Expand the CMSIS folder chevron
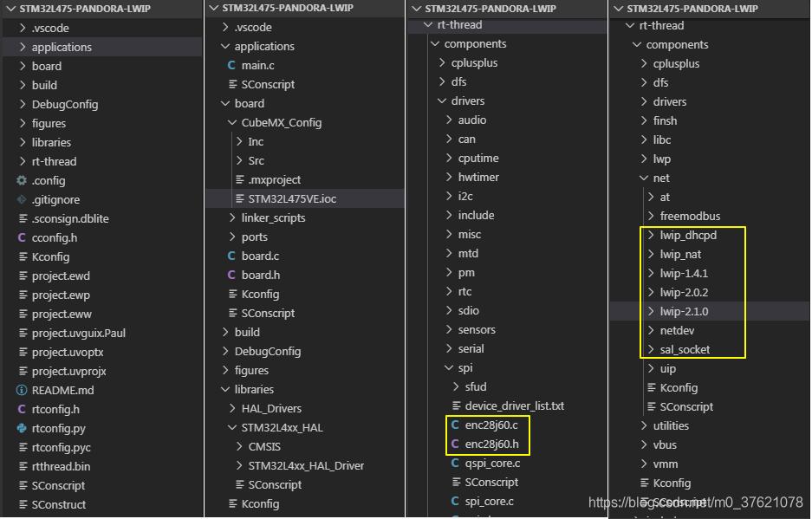Image resolution: width=812 pixels, height=519 pixels. point(239,446)
